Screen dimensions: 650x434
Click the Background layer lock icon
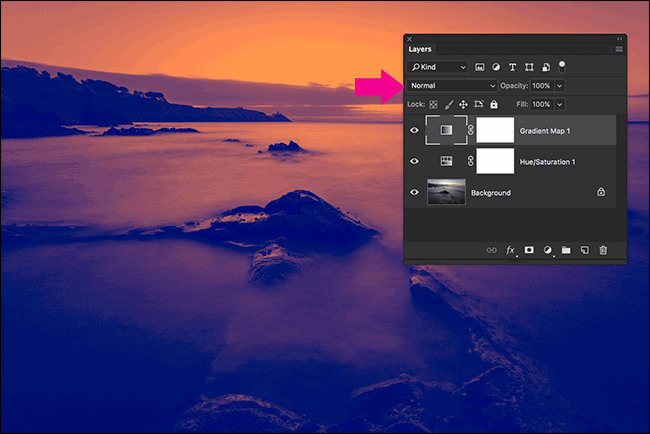point(601,192)
